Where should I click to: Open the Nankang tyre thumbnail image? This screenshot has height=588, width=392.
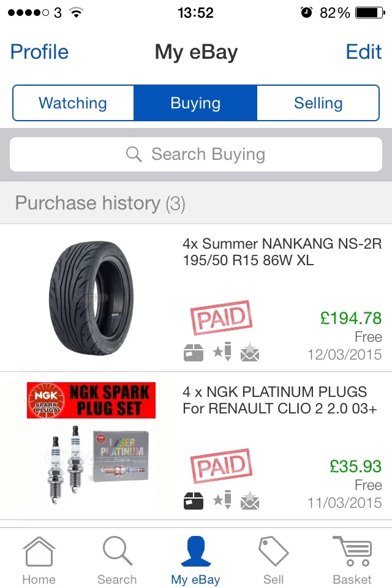tap(91, 298)
